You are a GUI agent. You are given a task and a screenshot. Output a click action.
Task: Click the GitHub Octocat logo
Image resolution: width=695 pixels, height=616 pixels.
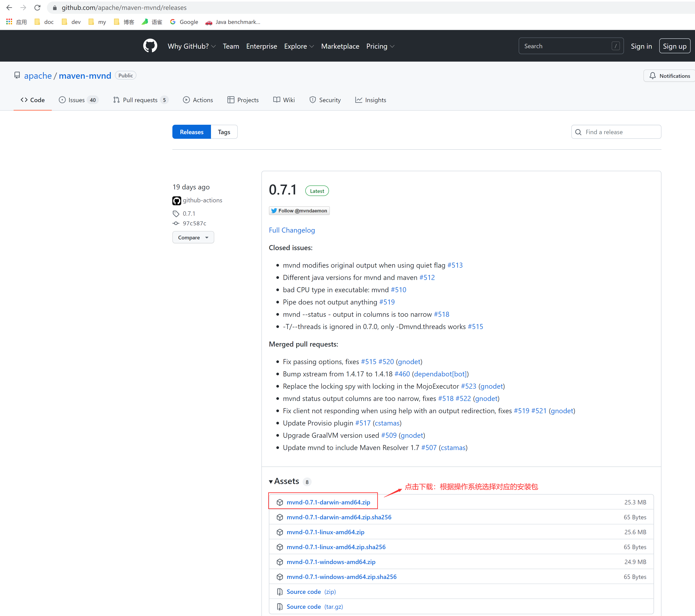click(150, 46)
